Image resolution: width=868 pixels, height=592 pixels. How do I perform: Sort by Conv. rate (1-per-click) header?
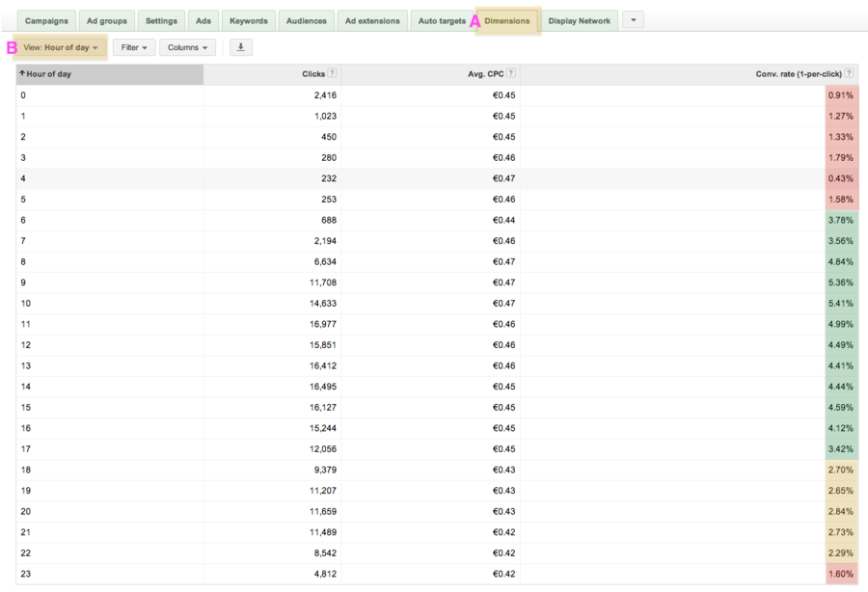[x=798, y=73]
